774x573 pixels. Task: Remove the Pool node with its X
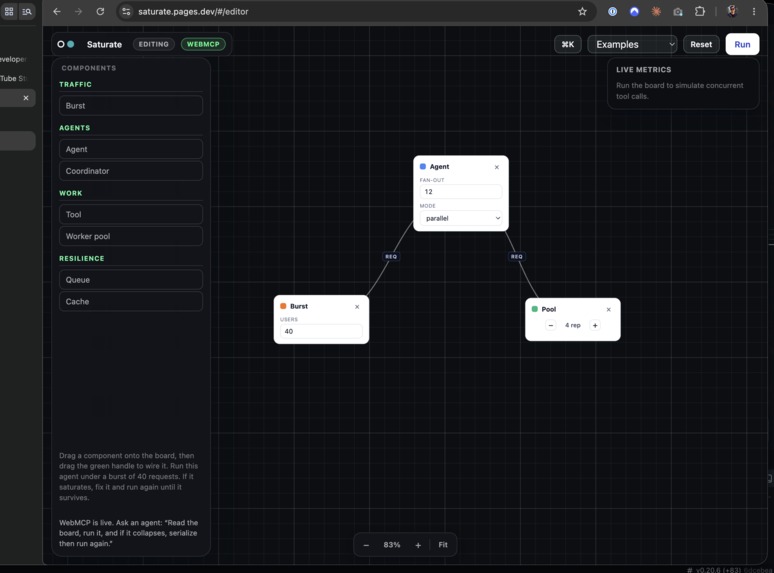(609, 309)
